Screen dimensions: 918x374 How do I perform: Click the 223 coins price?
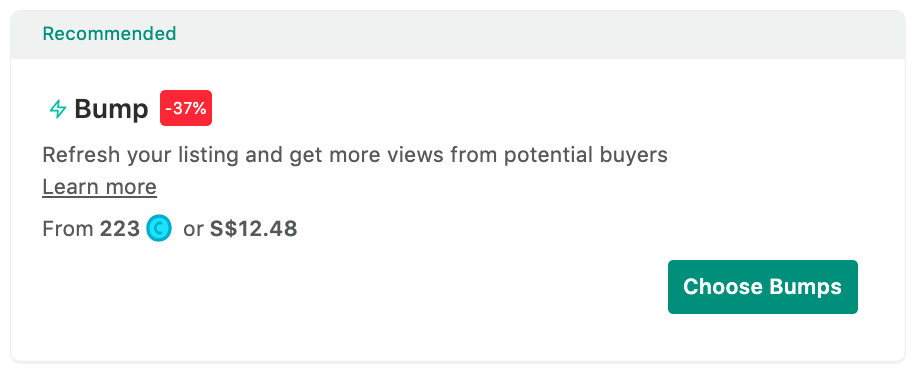coord(119,229)
